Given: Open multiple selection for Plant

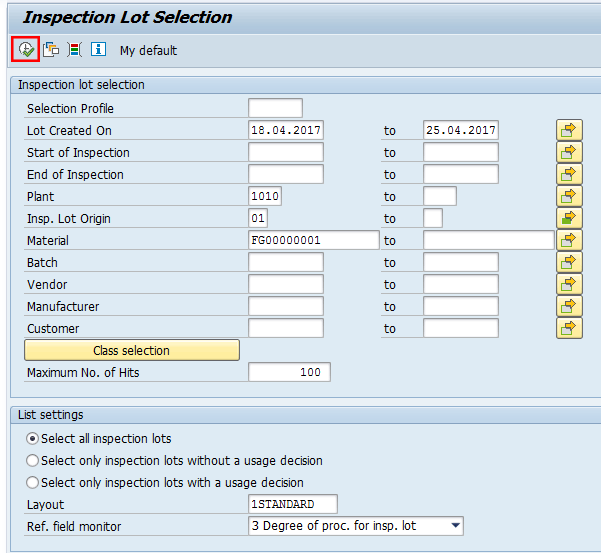Looking at the screenshot, I should [569, 196].
